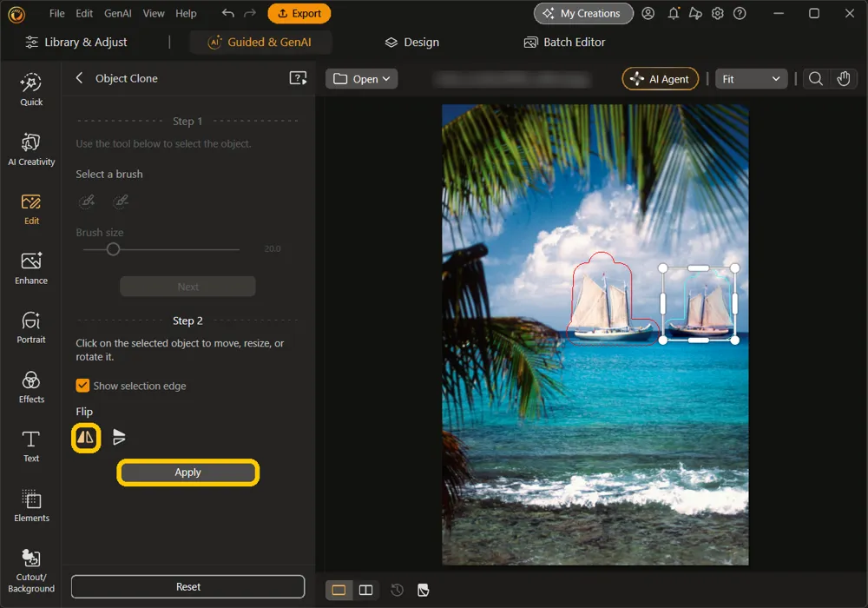Click the top-left resize handle of the clone
Screen dimensions: 868x608
pyautogui.click(x=662, y=268)
